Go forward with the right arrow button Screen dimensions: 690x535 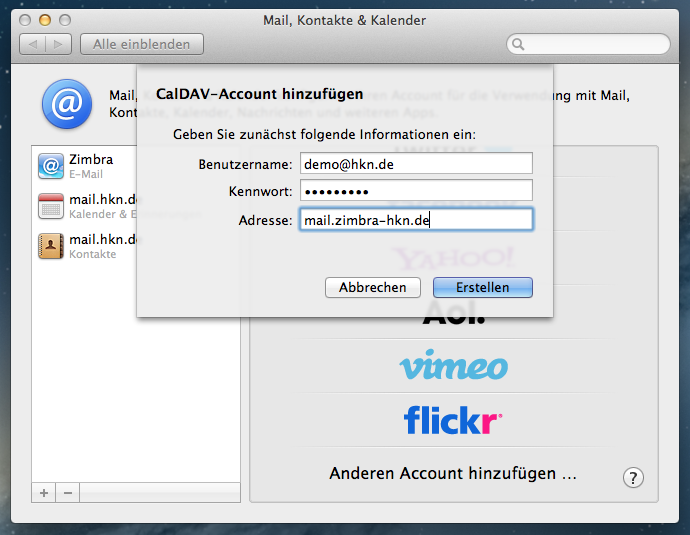click(59, 44)
